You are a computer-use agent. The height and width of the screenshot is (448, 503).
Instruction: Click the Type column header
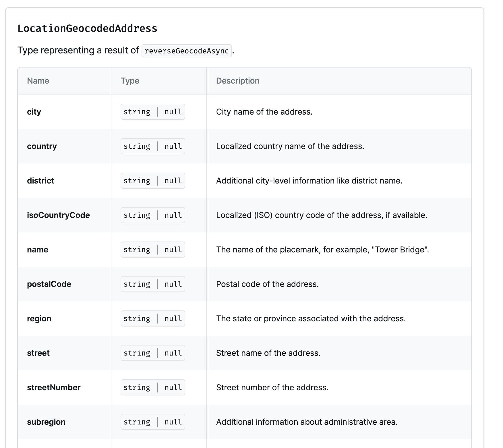[x=130, y=81]
